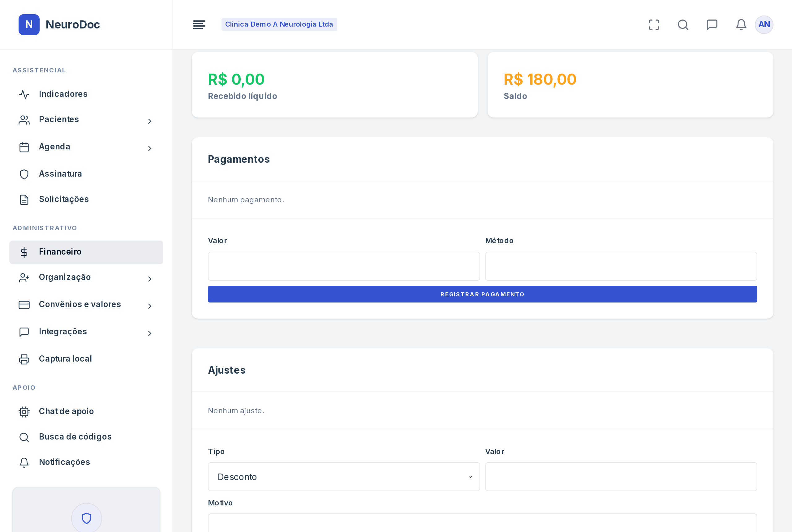This screenshot has width=792, height=532.
Task: Expand the Integrações submenu chevron
Action: click(149, 333)
